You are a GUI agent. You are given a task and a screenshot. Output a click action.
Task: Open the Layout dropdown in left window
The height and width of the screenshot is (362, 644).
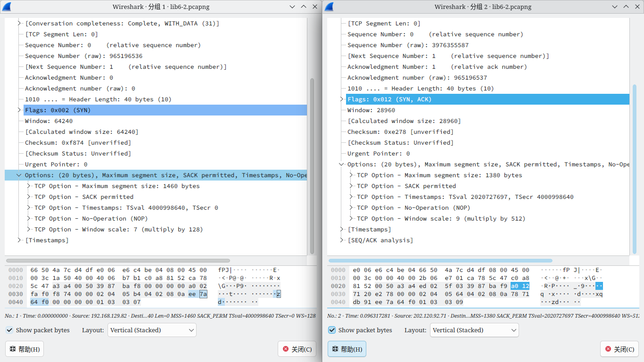[152, 330]
